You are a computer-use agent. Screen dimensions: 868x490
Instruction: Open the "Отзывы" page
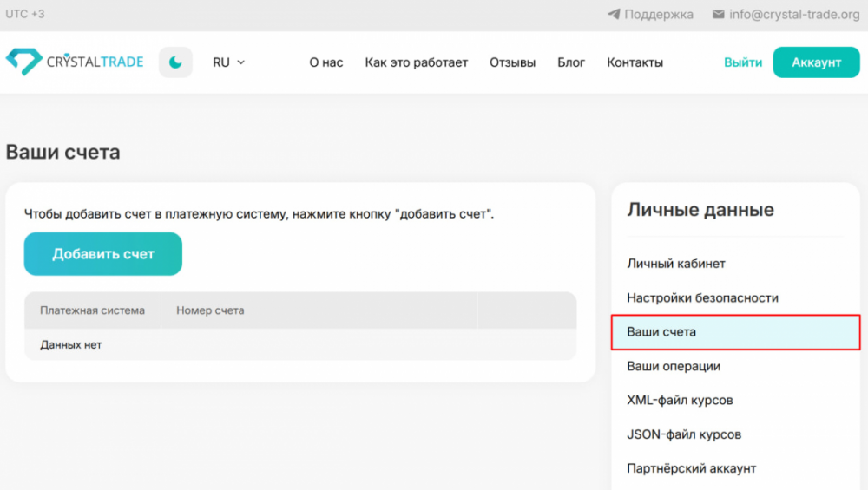(x=512, y=62)
